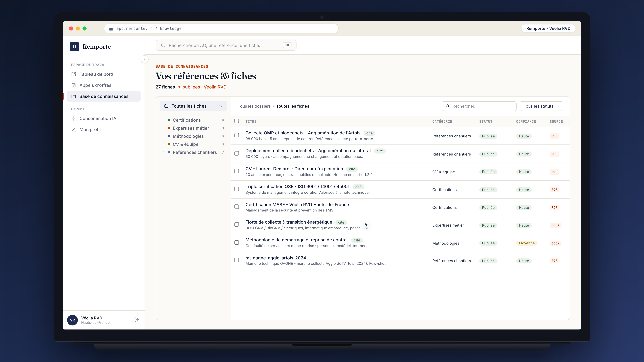Check the Flotte de collecte row
The height and width of the screenshot is (362, 644).
coord(236,224)
